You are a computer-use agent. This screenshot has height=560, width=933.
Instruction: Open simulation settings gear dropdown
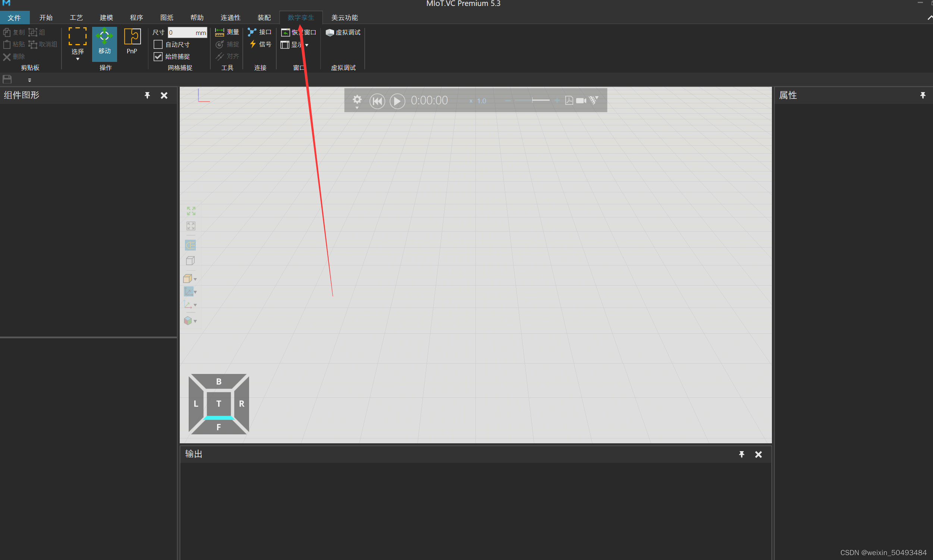pyautogui.click(x=356, y=101)
